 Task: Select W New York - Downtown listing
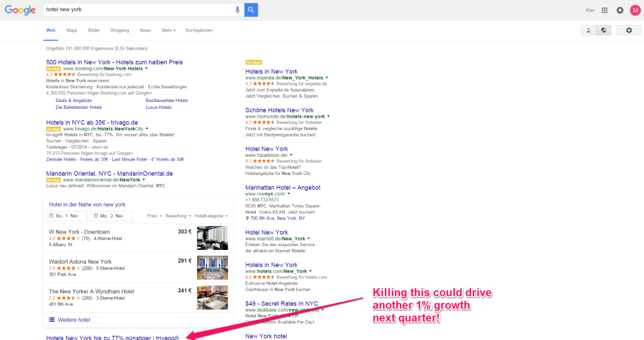79,232
